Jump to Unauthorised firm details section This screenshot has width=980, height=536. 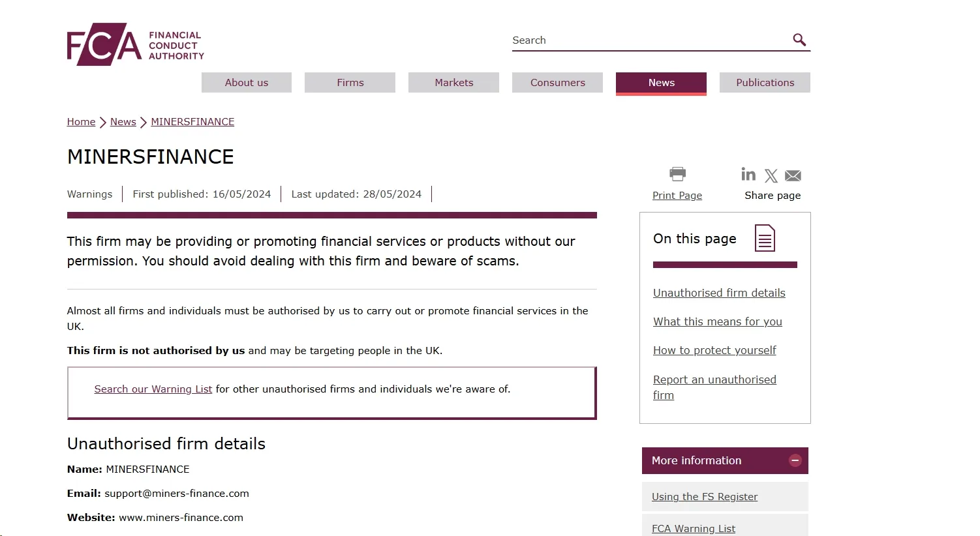coord(719,293)
